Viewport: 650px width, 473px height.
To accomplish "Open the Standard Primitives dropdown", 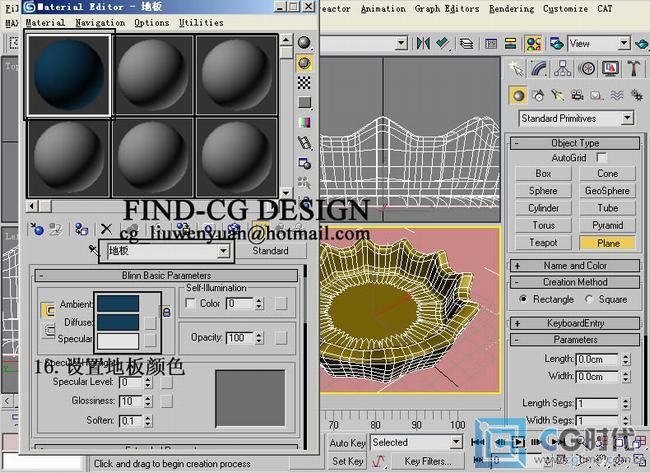I will (576, 119).
